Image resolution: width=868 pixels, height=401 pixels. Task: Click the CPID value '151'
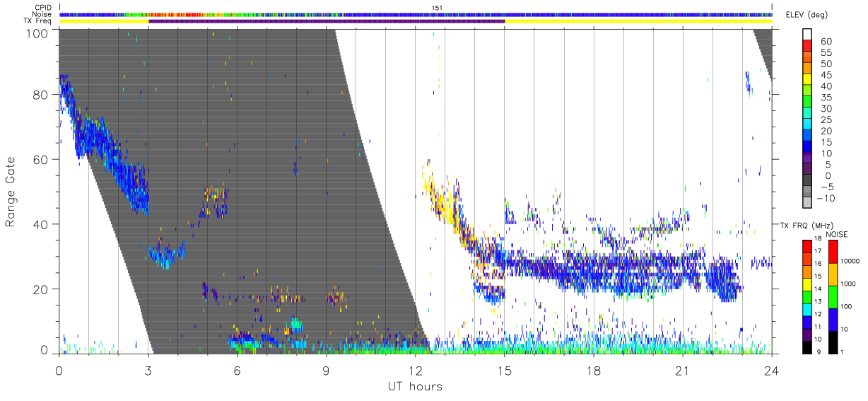(435, 8)
